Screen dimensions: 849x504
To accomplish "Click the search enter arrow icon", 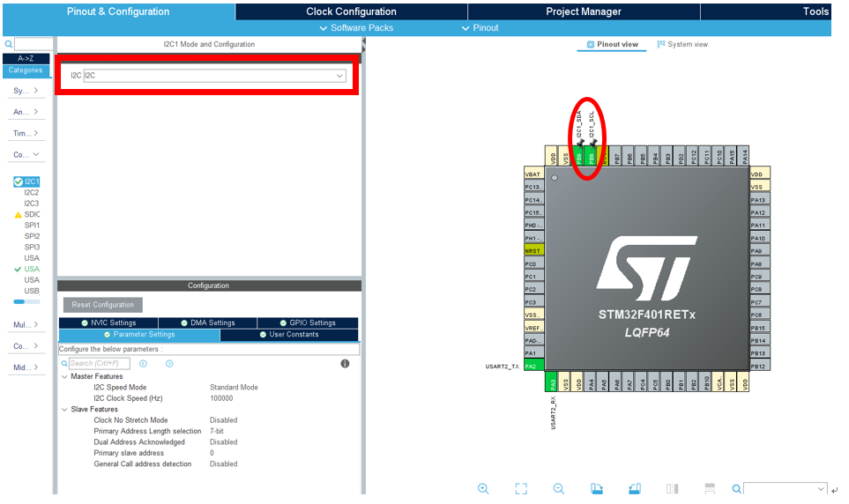I will pyautogui.click(x=834, y=490).
